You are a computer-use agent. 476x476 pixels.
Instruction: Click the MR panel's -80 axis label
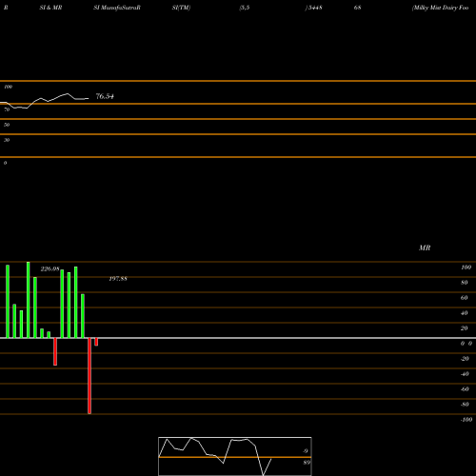click(x=465, y=405)
